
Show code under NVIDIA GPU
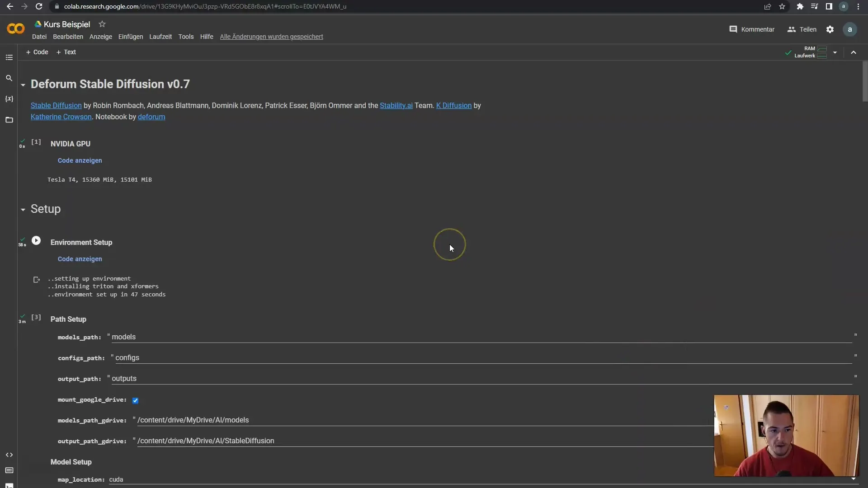pos(80,160)
